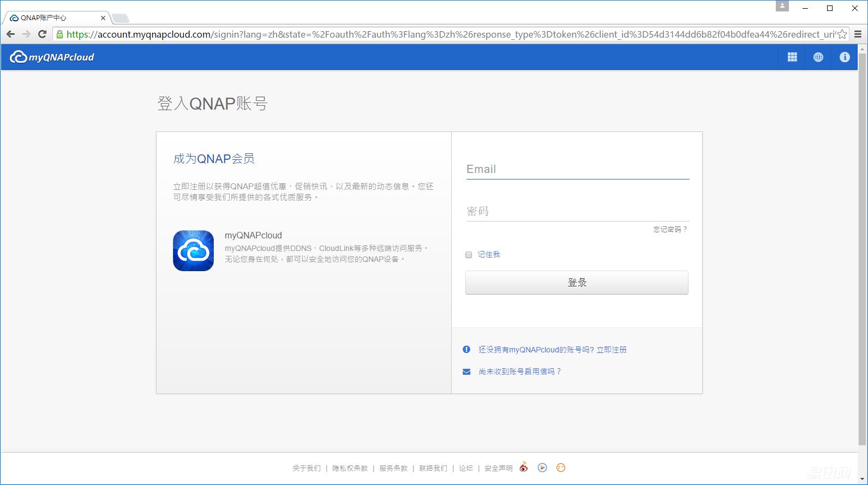Minimize the browser window

805,8
